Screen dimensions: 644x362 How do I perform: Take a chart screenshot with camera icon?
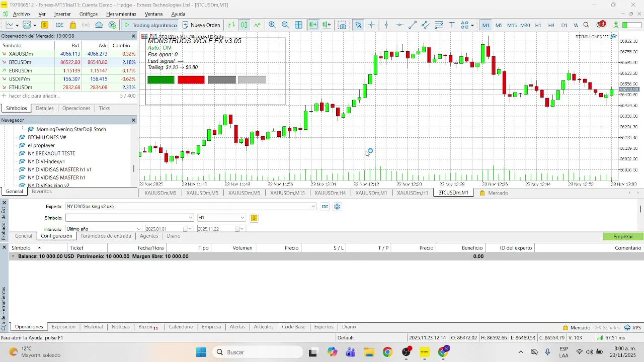[x=343, y=25]
